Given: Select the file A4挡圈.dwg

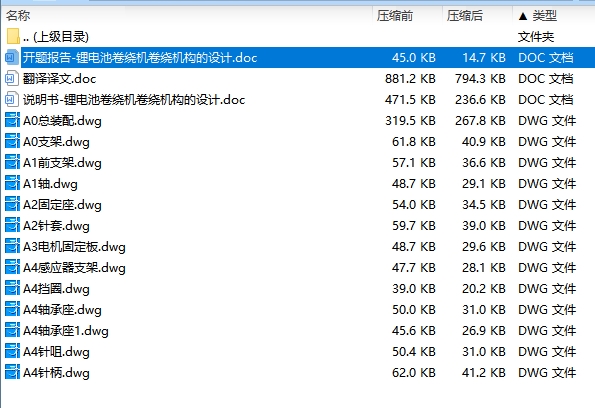Looking at the screenshot, I should [x=56, y=289].
